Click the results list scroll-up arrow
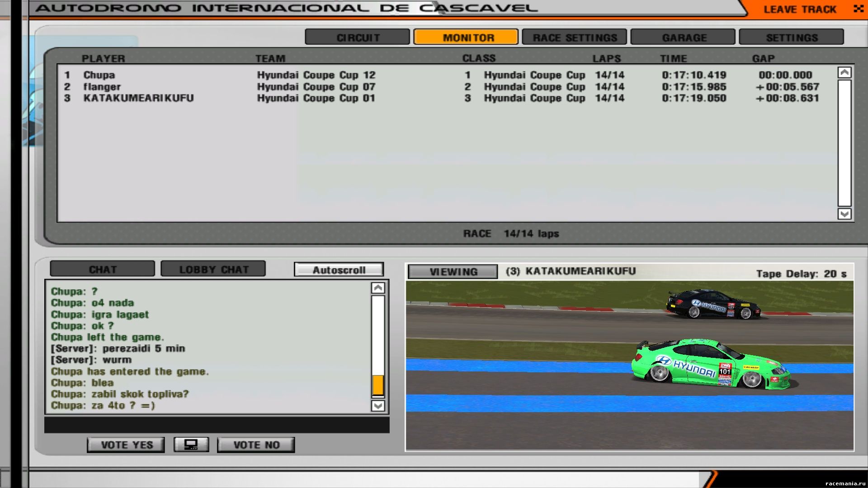This screenshot has width=868, height=488. [844, 72]
